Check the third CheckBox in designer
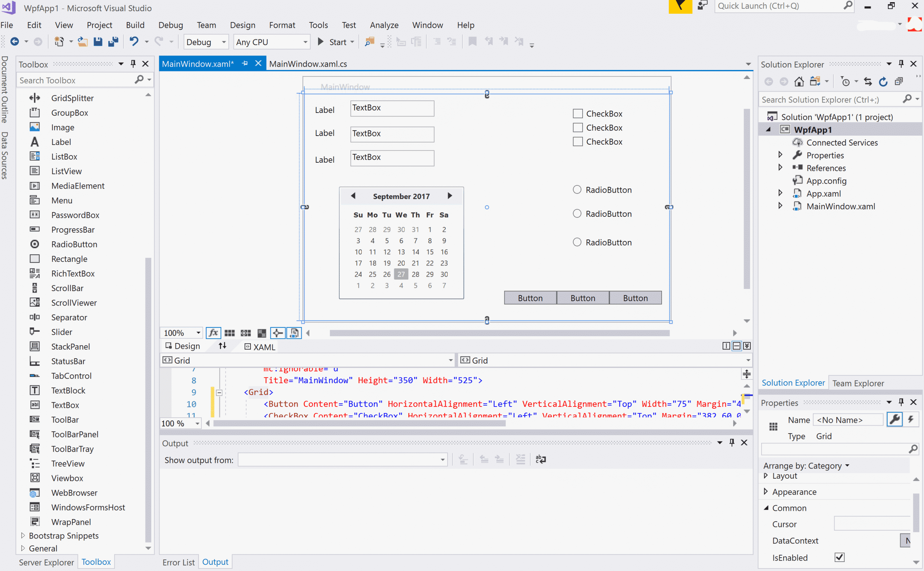Viewport: 924px width, 571px height. [x=577, y=141]
